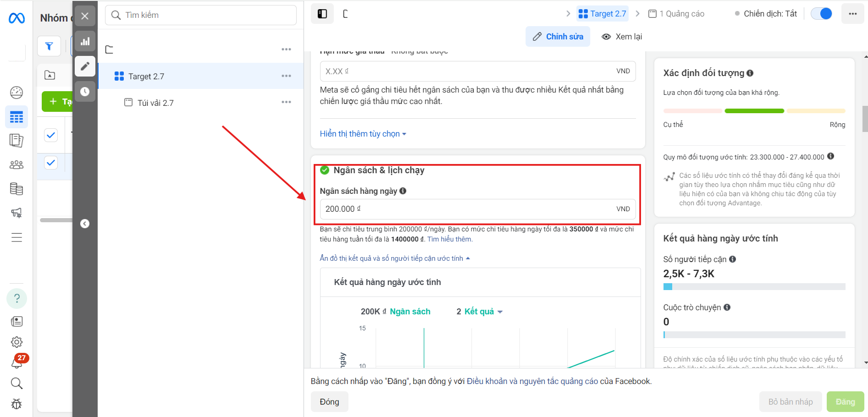Open the account overview gauge icon
The height and width of the screenshot is (417, 868).
[17, 93]
